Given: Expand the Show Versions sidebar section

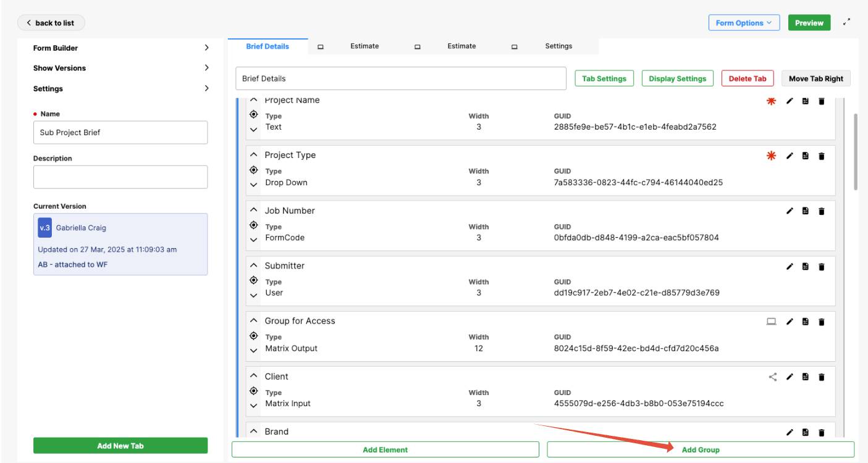Looking at the screenshot, I should point(121,68).
